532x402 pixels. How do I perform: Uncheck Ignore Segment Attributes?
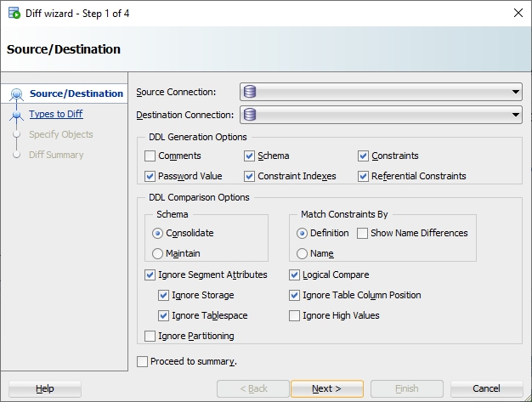pyautogui.click(x=150, y=275)
